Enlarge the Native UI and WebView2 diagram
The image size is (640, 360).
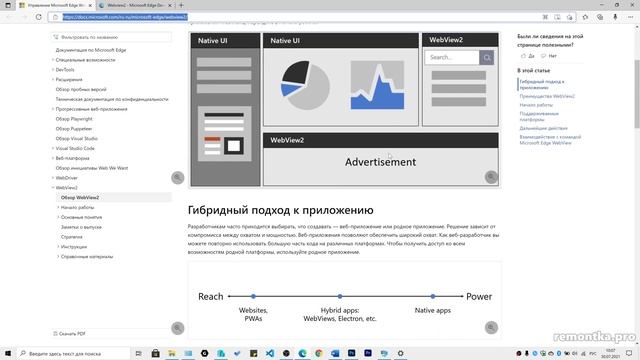coord(491,177)
